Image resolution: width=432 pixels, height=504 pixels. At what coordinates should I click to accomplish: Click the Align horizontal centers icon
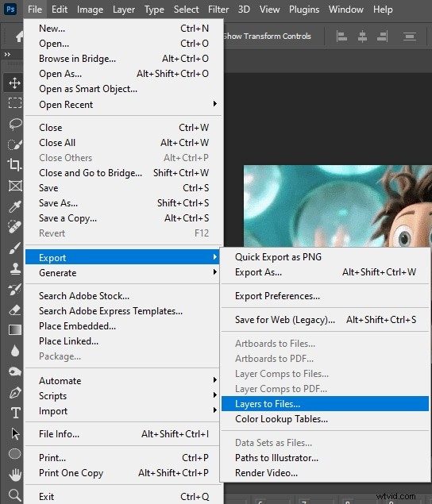(x=363, y=37)
